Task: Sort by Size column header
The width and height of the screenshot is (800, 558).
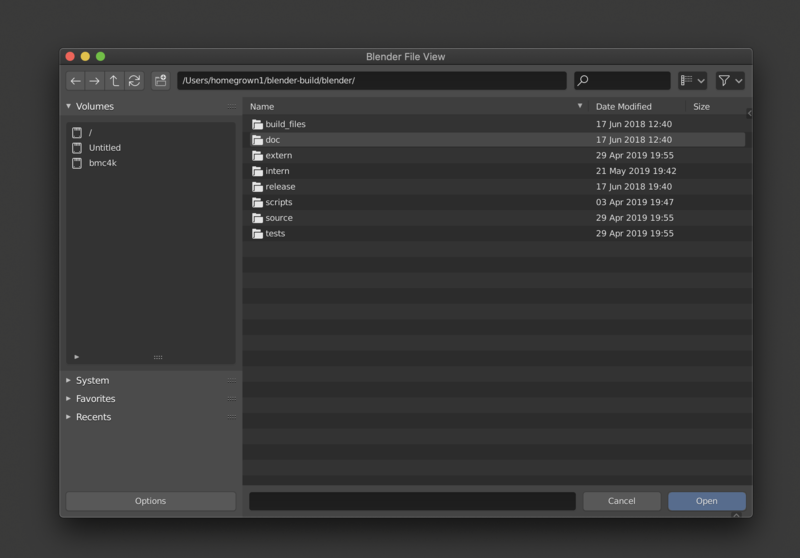Action: coord(701,107)
